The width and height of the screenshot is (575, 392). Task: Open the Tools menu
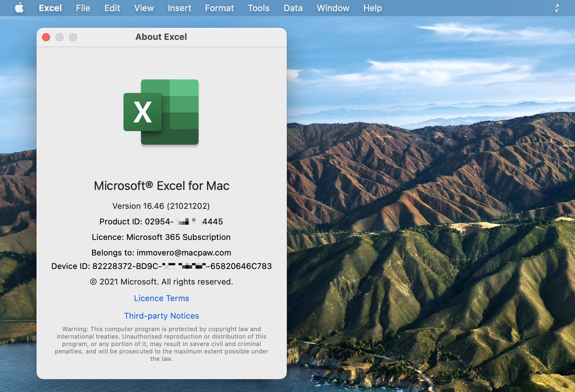[258, 8]
